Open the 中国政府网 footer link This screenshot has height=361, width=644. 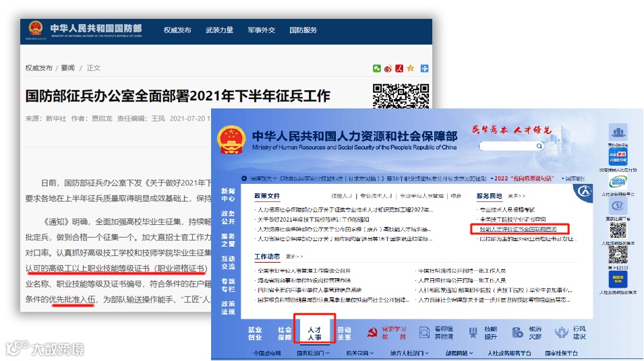point(267,353)
